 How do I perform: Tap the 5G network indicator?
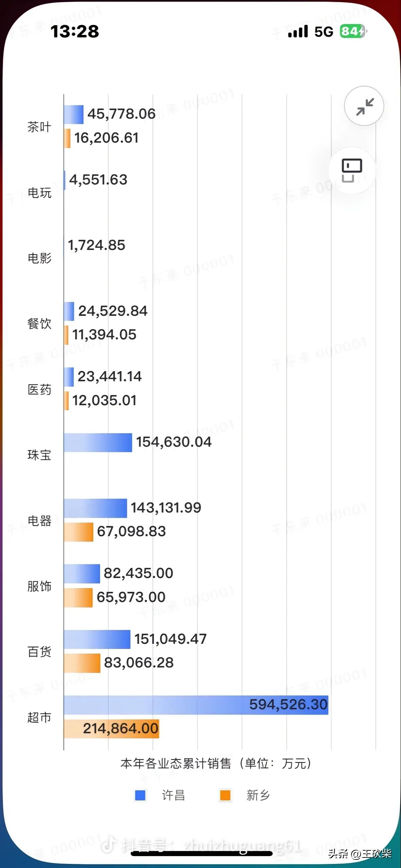click(324, 32)
